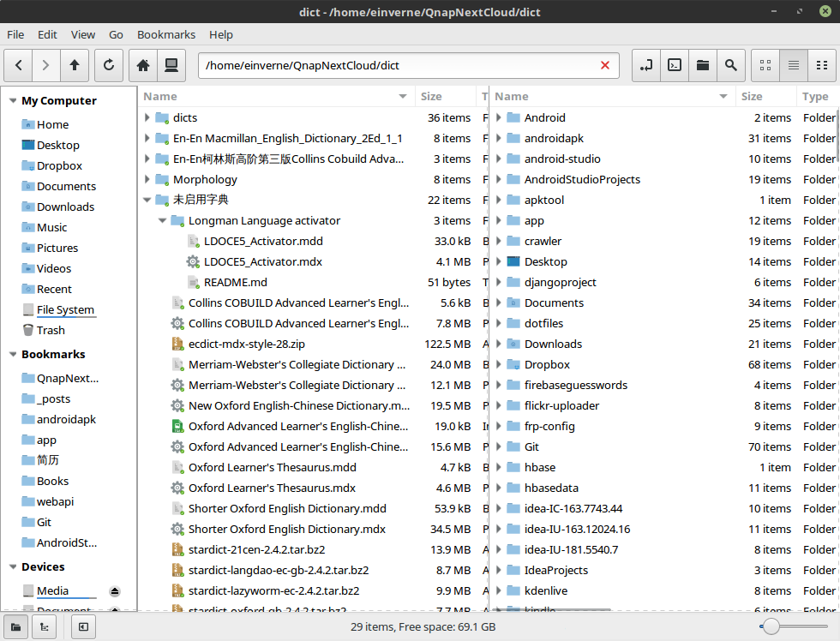Click the zoom slider in status bar
Image resolution: width=840 pixels, height=641 pixels.
[x=771, y=627]
